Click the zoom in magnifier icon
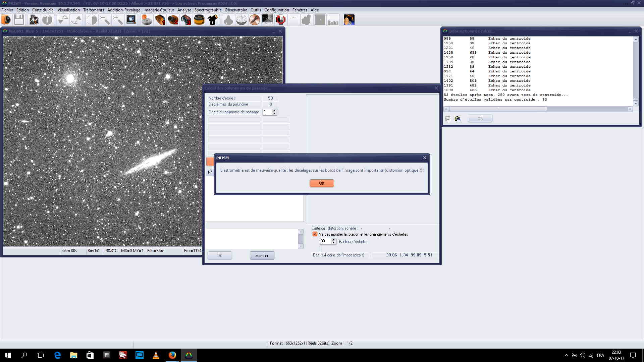Screen dimensions: 644x362 pos(118,20)
